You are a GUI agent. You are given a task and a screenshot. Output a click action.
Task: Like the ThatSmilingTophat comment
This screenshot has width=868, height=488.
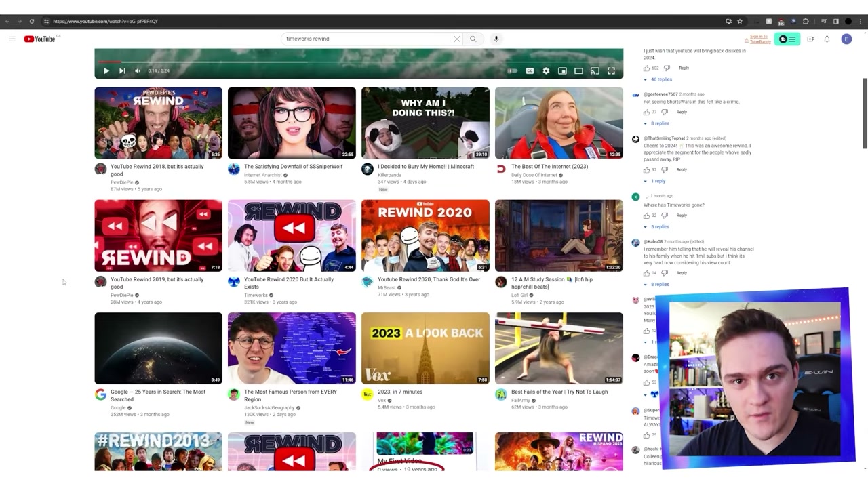coord(646,169)
